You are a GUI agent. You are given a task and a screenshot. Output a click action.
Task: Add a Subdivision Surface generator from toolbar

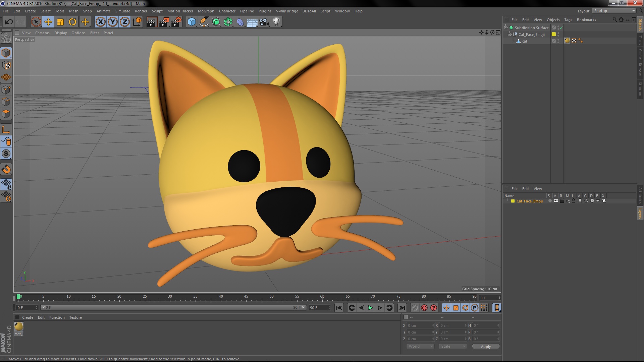point(216,22)
